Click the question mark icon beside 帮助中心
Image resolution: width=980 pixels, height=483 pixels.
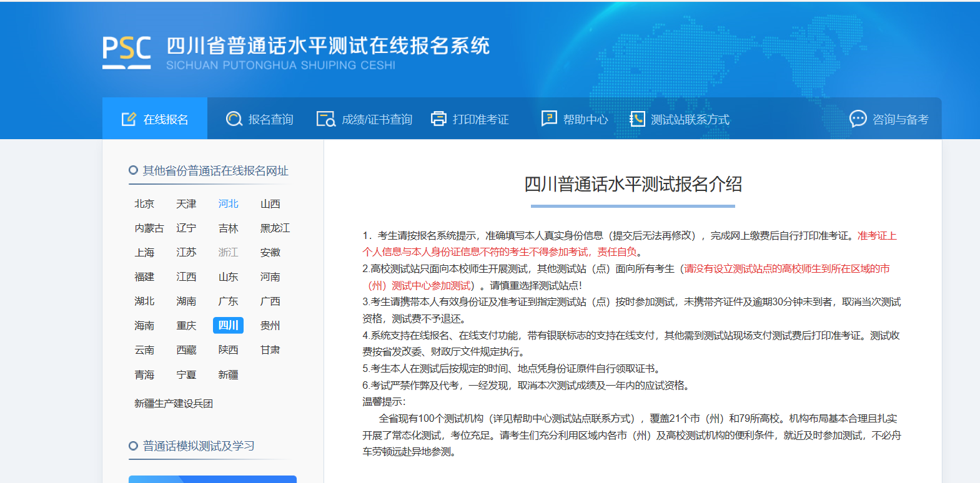point(549,118)
